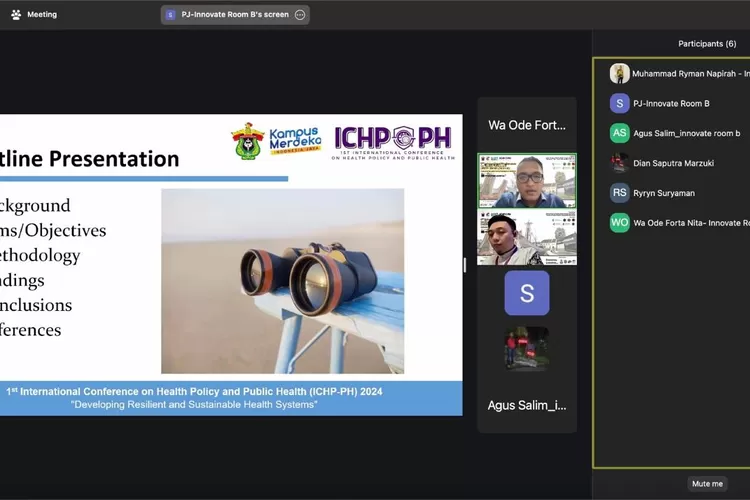The width and height of the screenshot is (750, 500).
Task: Click Dian Saputra Marzuki profile picture
Action: click(620, 163)
